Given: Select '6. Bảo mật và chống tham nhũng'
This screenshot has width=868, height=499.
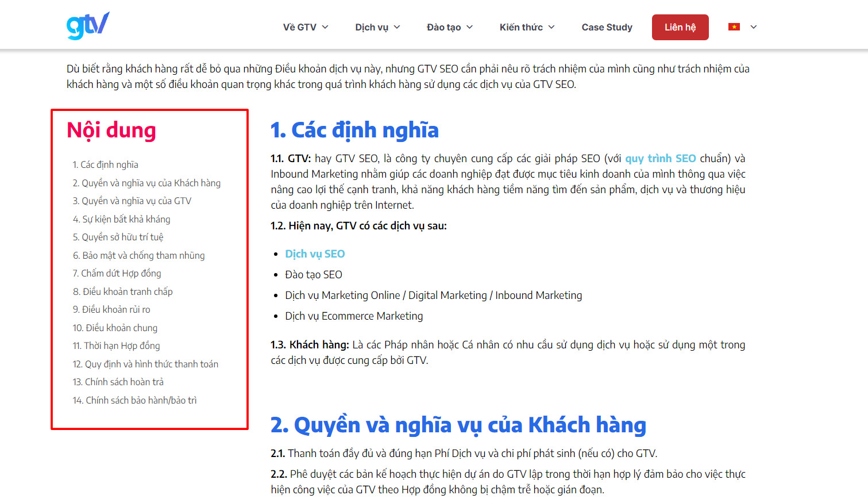Looking at the screenshot, I should click(x=138, y=255).
